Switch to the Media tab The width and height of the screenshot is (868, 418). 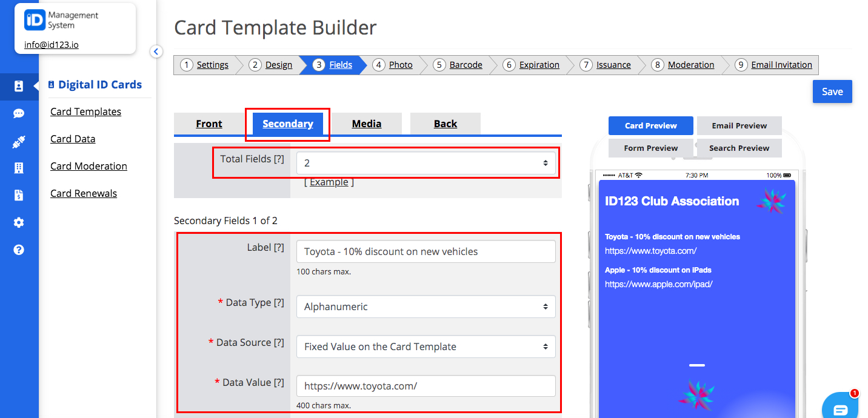point(367,124)
